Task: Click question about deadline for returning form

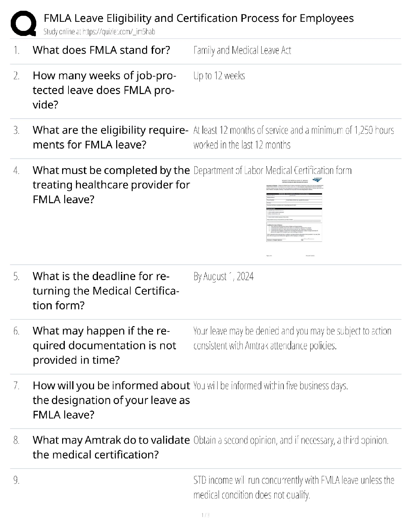Action: coord(105,291)
